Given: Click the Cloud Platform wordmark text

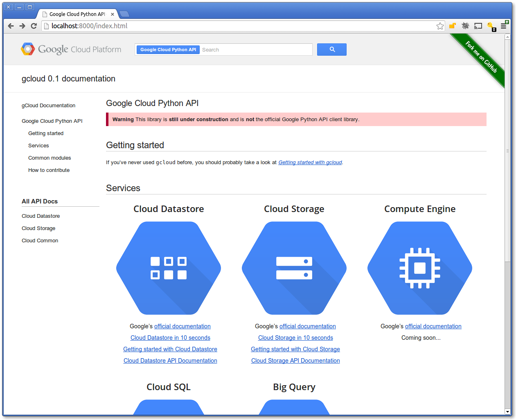Looking at the screenshot, I should (x=96, y=49).
